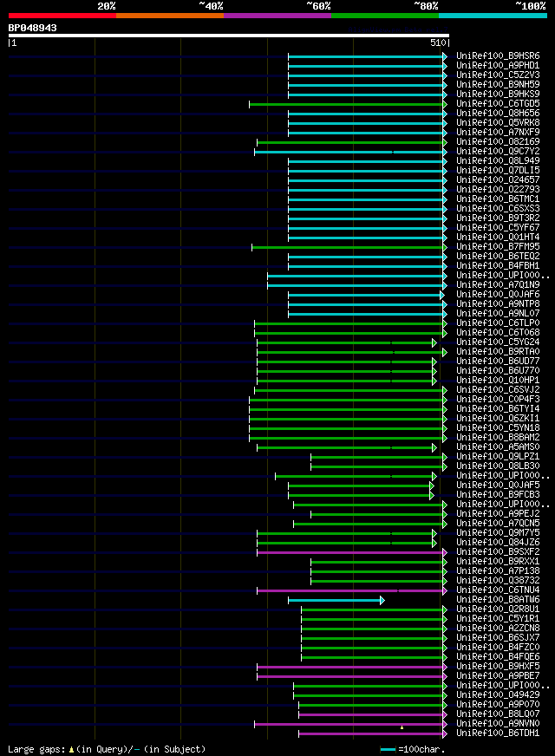
Task: Open hit UniRef100_B9NH59
Action: point(498,84)
